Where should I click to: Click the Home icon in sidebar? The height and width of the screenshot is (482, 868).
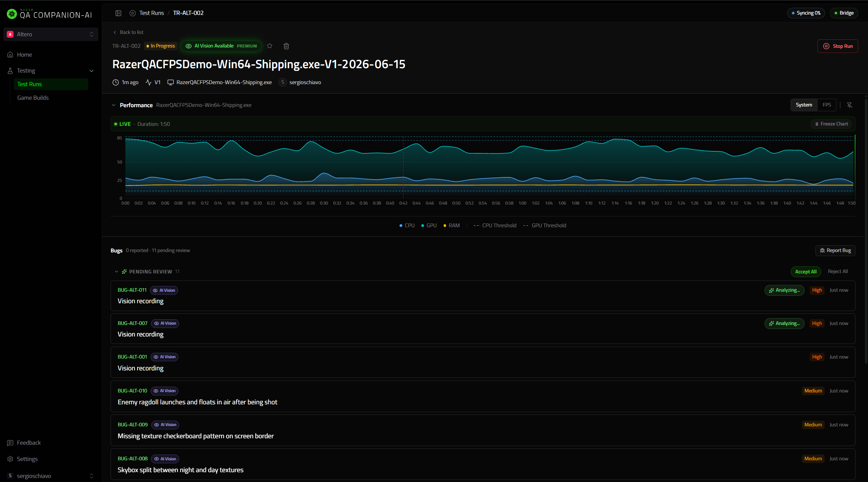[x=10, y=55]
